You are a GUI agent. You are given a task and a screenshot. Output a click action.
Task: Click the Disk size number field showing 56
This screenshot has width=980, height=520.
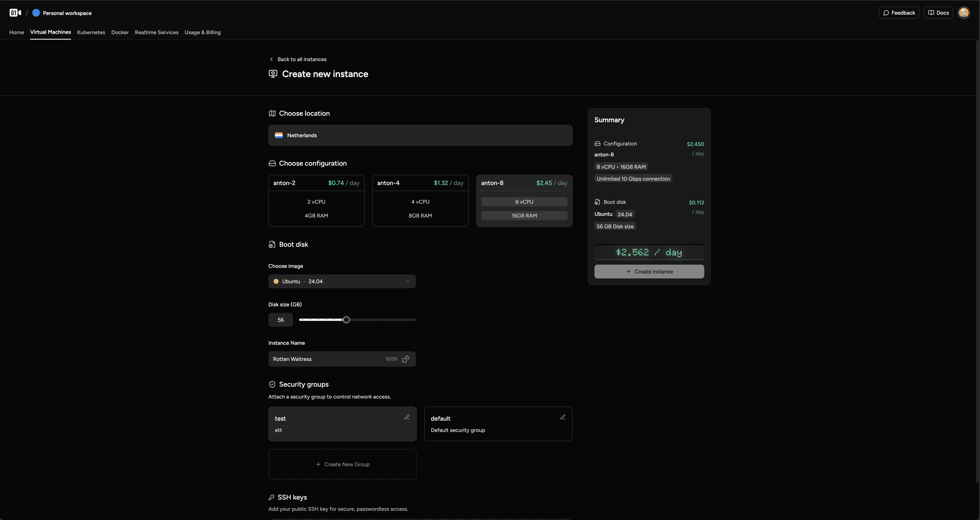[x=280, y=320]
